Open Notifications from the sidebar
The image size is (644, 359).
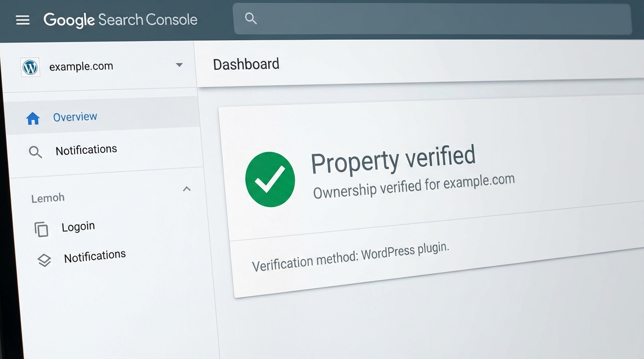[x=86, y=150]
